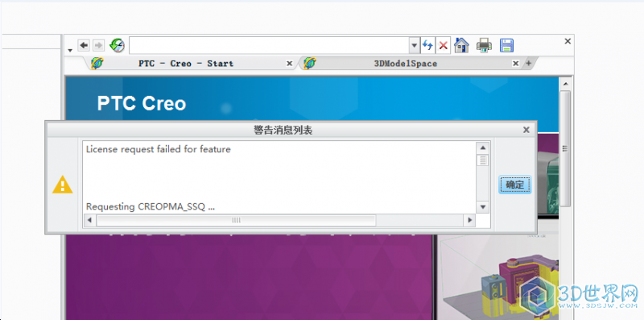This screenshot has width=644, height=320.
Task: Click the PTC Creo Start tab globe icon
Action: pyautogui.click(x=97, y=63)
